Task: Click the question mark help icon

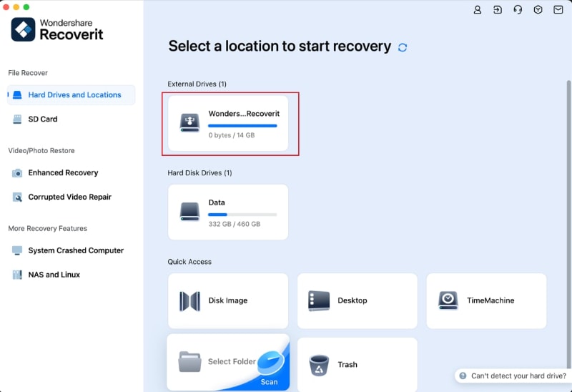Action: (x=463, y=376)
